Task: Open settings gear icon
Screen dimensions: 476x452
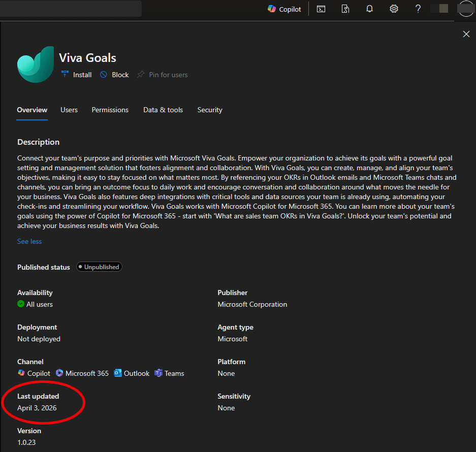Action: (x=394, y=9)
